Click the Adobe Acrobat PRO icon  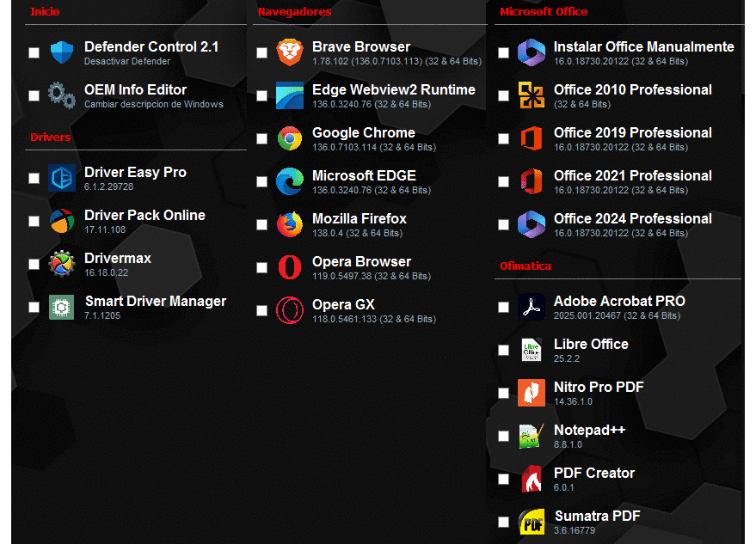coord(532,307)
